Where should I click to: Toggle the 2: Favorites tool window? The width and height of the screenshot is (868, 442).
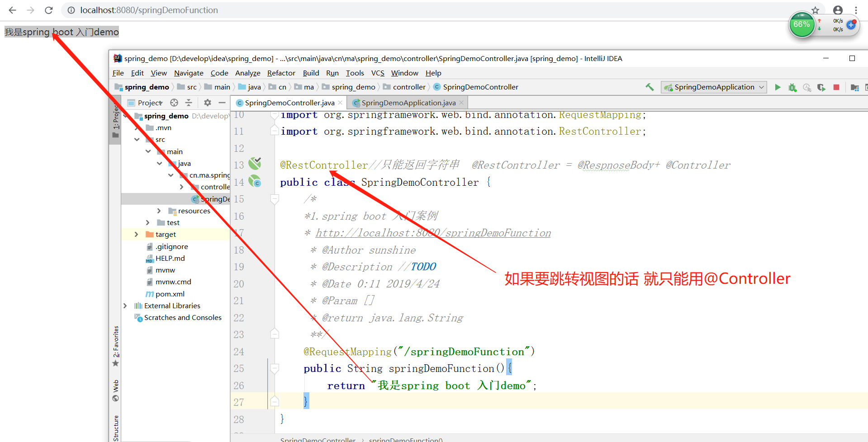[x=116, y=346]
